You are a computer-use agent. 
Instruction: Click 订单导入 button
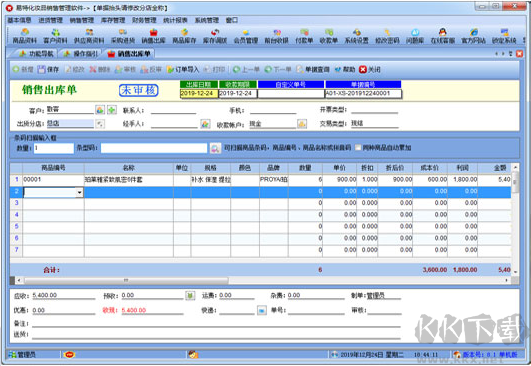[x=183, y=69]
